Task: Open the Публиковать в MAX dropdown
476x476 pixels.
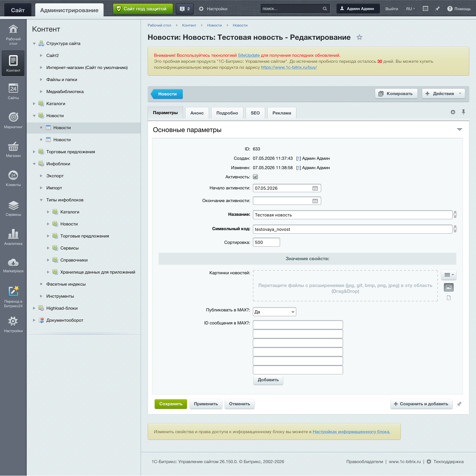Action: [x=274, y=312]
